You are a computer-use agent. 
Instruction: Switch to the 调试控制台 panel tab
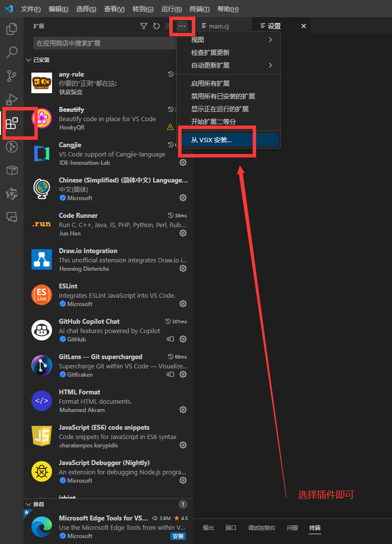(x=261, y=528)
